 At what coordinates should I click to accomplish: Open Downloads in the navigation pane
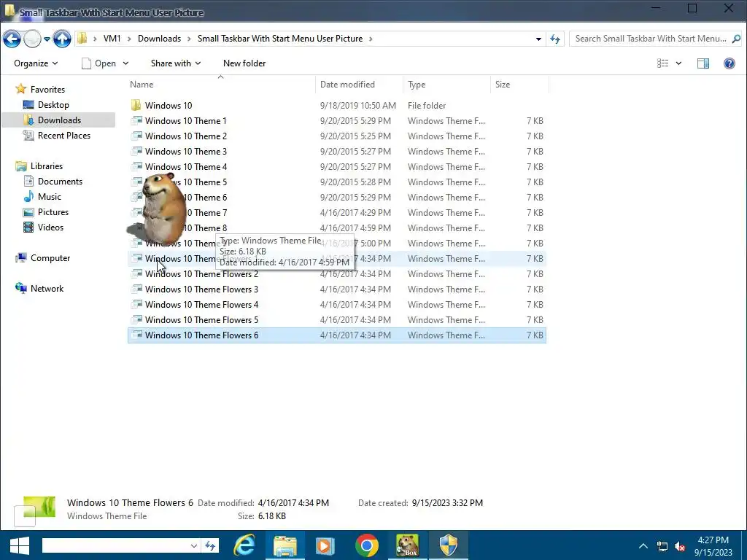point(59,120)
